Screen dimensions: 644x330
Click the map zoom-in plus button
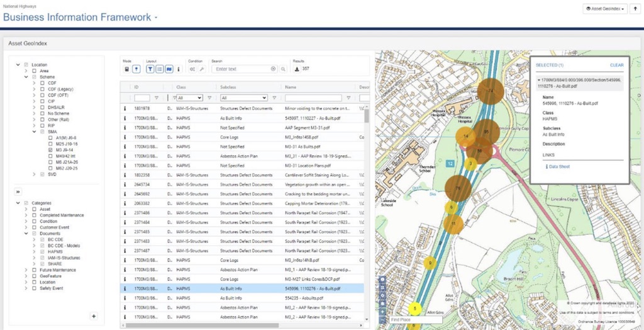click(383, 312)
